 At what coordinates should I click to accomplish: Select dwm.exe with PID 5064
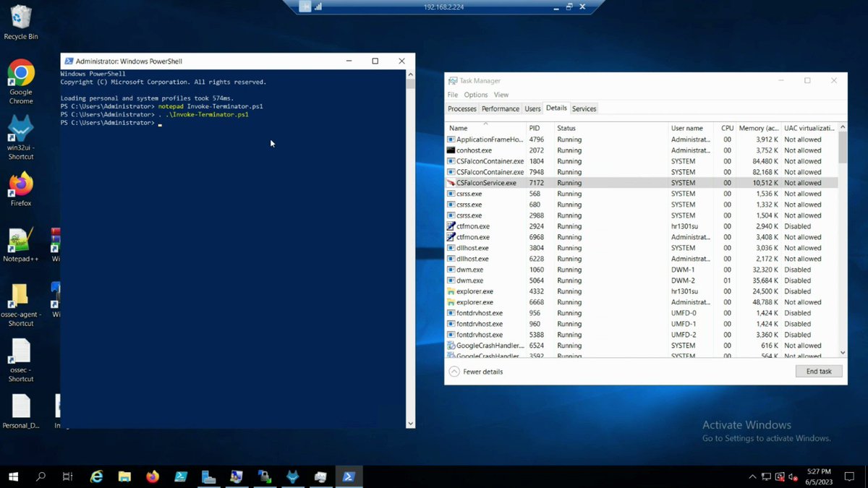pos(642,281)
